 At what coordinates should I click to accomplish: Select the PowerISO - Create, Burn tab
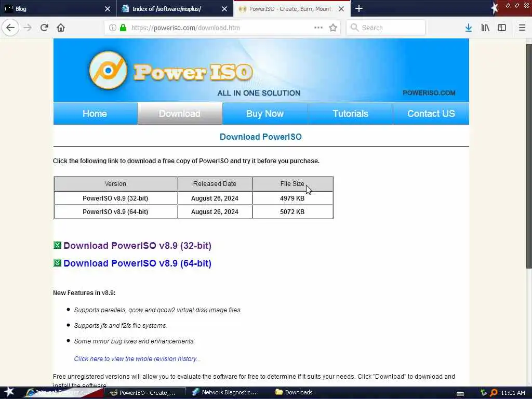click(x=292, y=8)
